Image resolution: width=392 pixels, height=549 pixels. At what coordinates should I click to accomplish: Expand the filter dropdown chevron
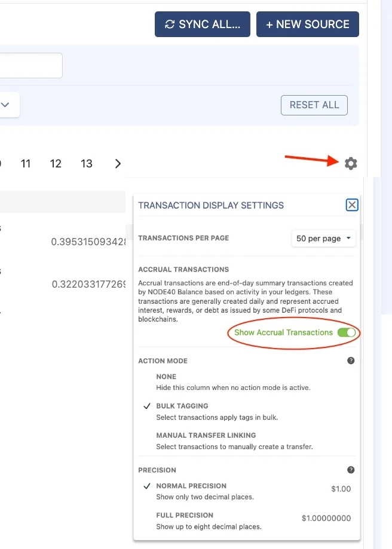(x=5, y=105)
